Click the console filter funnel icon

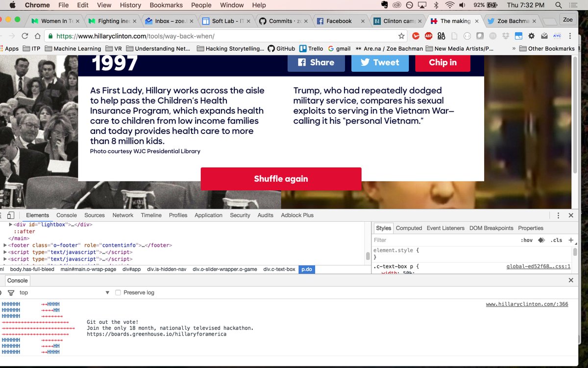coord(11,292)
